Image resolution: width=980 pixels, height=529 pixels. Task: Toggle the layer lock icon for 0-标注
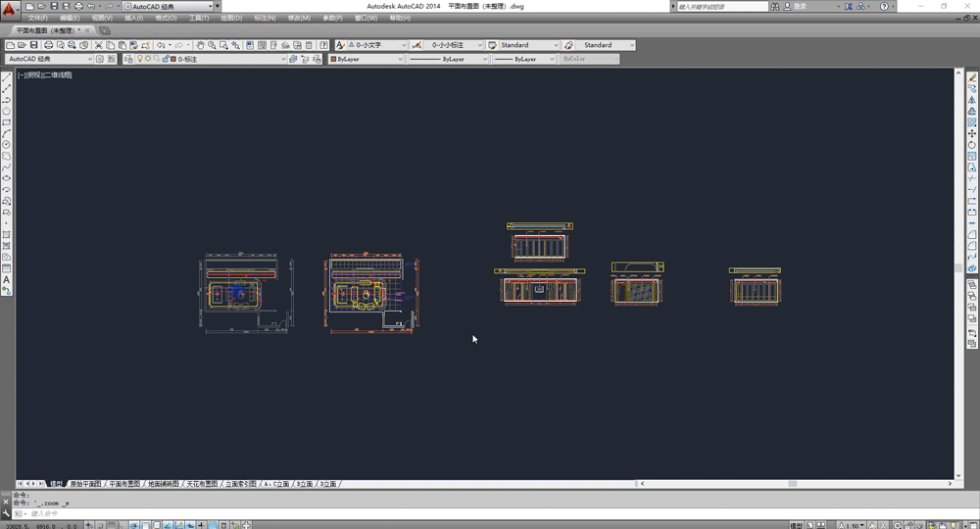point(163,59)
